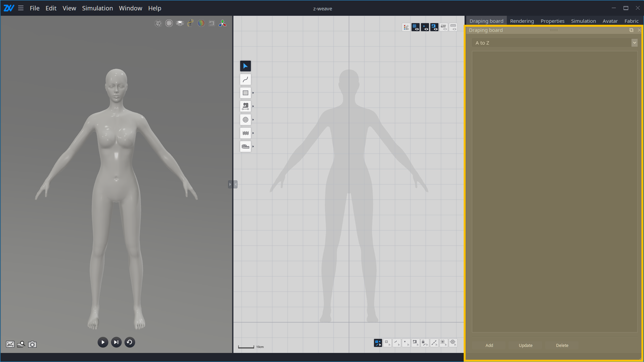The image size is (644, 362).
Task: Expand pleats tool flyout arrow
Action: (x=253, y=133)
